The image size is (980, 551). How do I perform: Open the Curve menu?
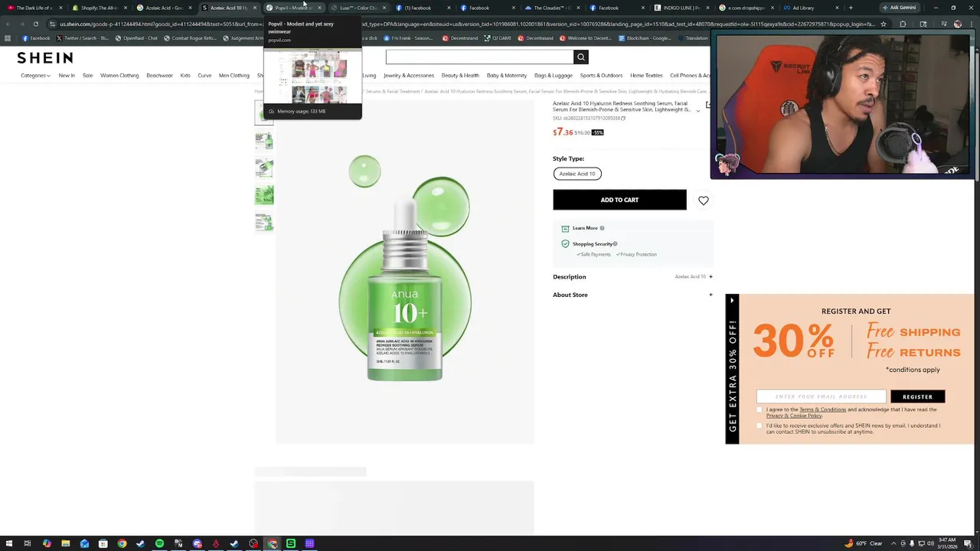pyautogui.click(x=204, y=76)
